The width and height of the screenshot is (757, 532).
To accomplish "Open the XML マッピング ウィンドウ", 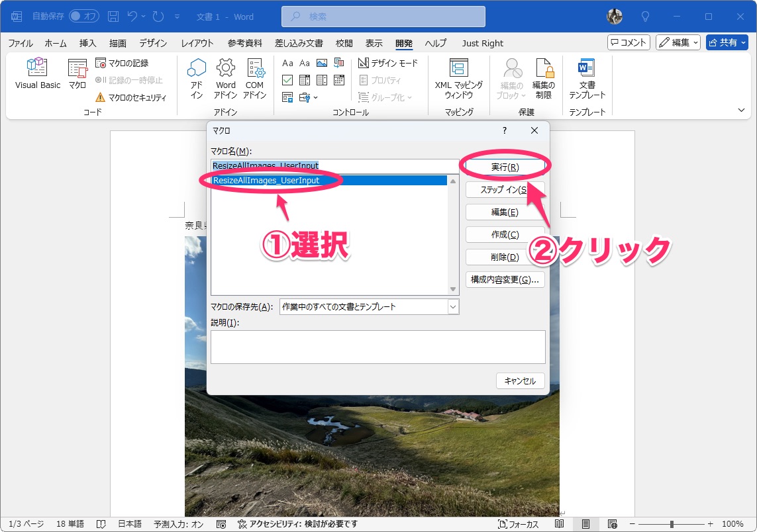I will tap(459, 74).
